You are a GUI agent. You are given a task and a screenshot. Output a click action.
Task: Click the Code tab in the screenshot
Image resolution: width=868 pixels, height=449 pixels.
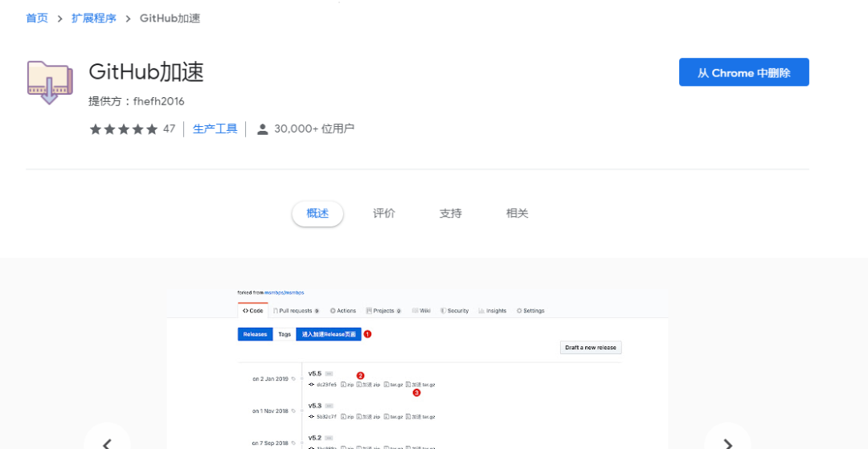(253, 311)
